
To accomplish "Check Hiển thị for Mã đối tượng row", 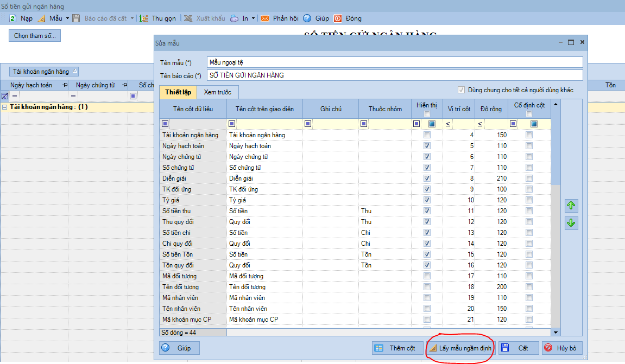I will pos(427,276).
